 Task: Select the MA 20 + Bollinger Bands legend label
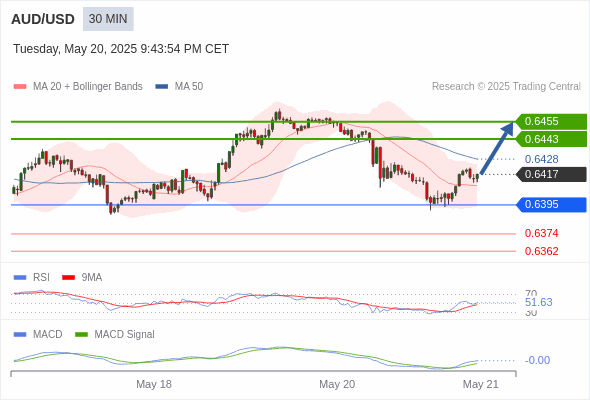click(88, 87)
